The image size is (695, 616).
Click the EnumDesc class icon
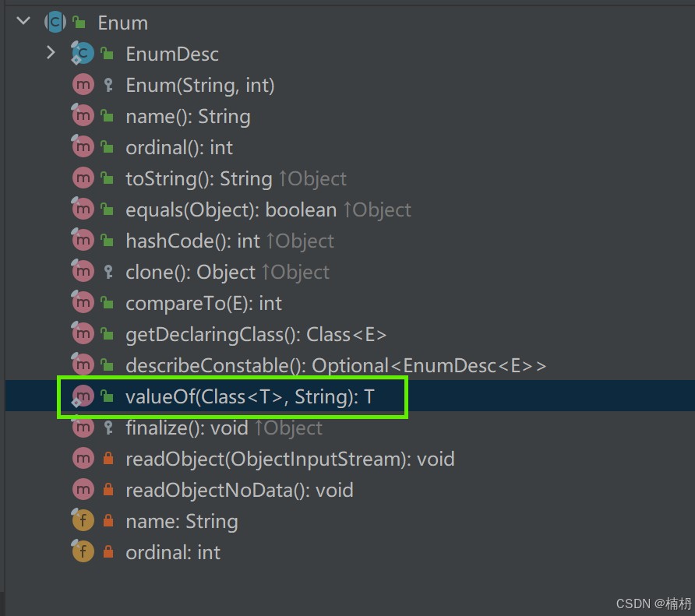tap(83, 54)
